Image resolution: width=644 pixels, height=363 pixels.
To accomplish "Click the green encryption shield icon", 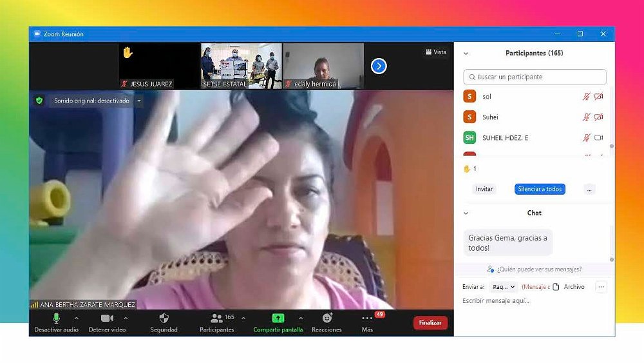I will click(39, 101).
